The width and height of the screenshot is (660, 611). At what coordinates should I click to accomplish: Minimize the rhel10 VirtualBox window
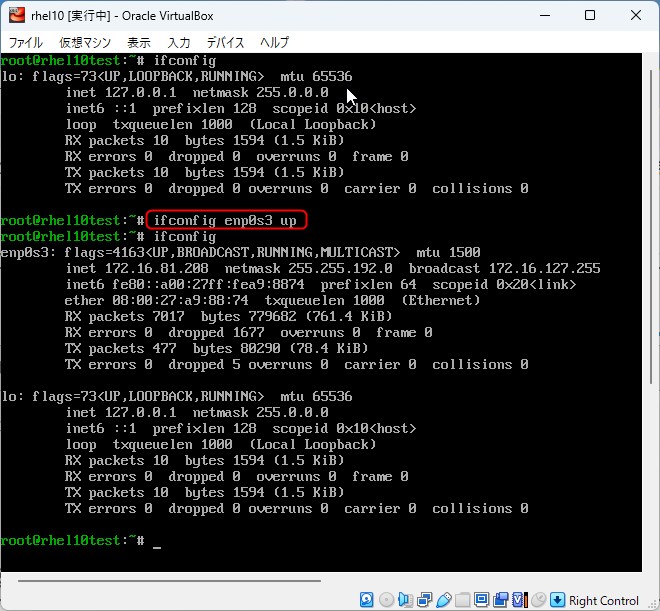coord(545,16)
